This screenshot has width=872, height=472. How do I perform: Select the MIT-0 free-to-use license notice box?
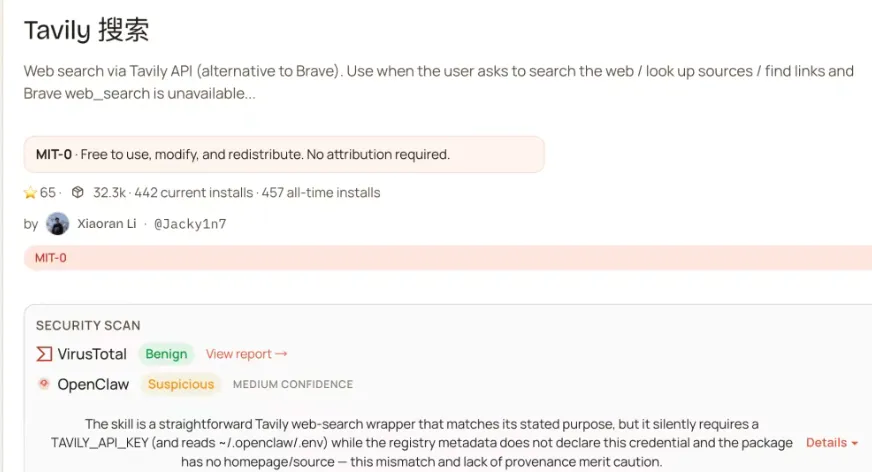(284, 154)
